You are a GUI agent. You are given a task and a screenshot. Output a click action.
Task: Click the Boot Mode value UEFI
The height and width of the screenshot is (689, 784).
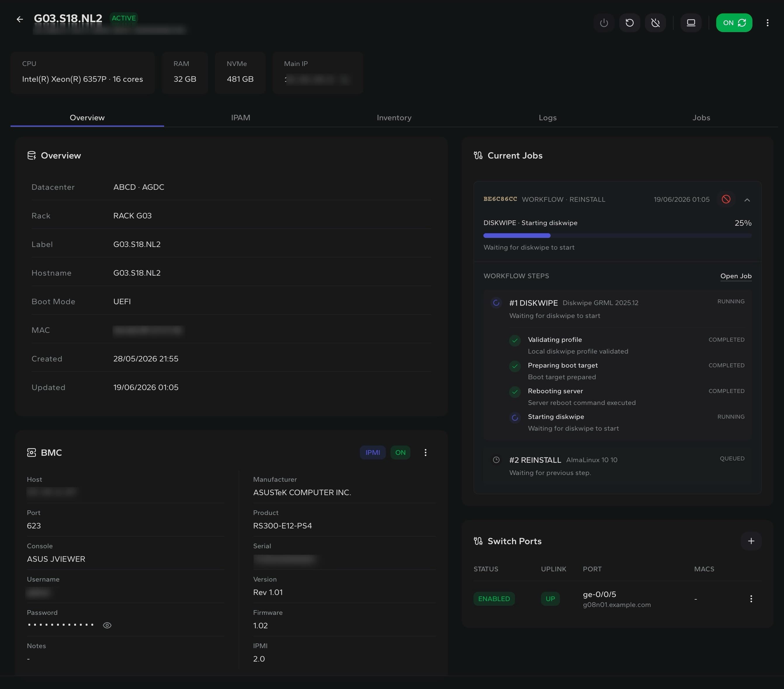[x=122, y=302]
